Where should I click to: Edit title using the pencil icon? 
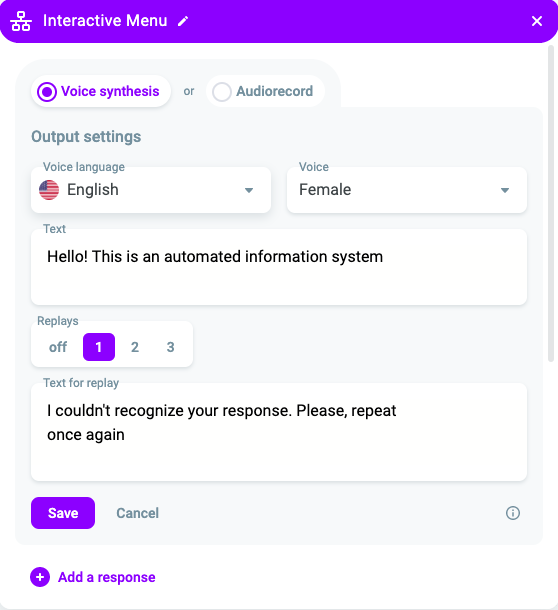point(183,21)
